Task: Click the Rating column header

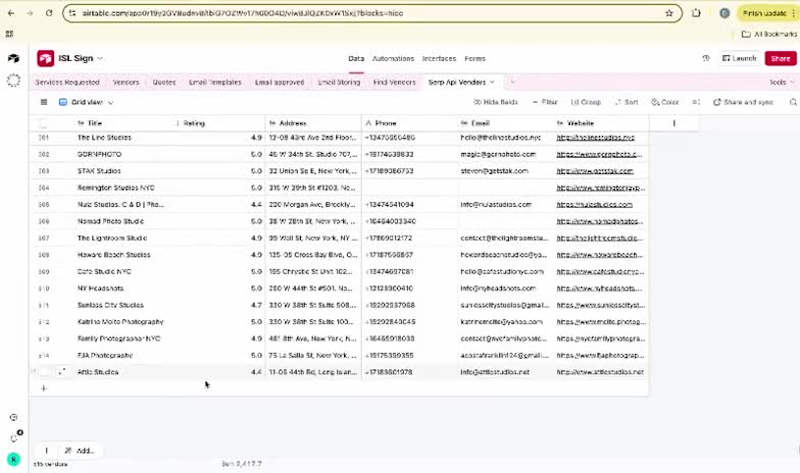Action: 219,123
